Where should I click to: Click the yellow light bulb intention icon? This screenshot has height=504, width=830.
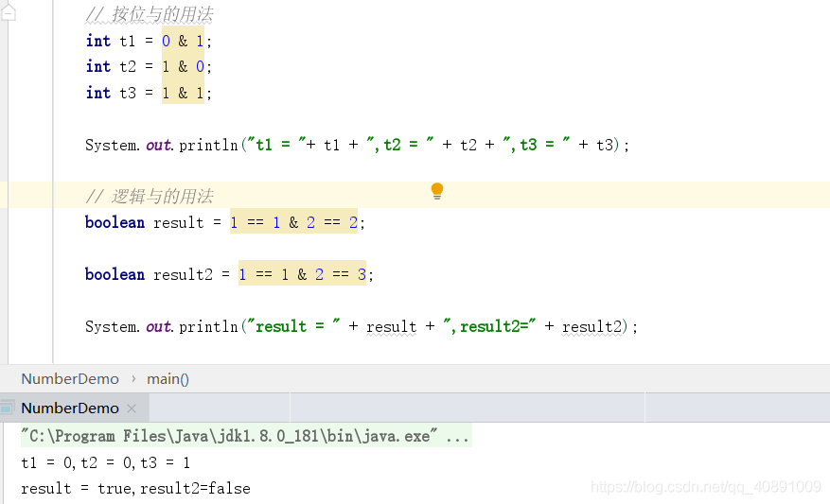(436, 191)
